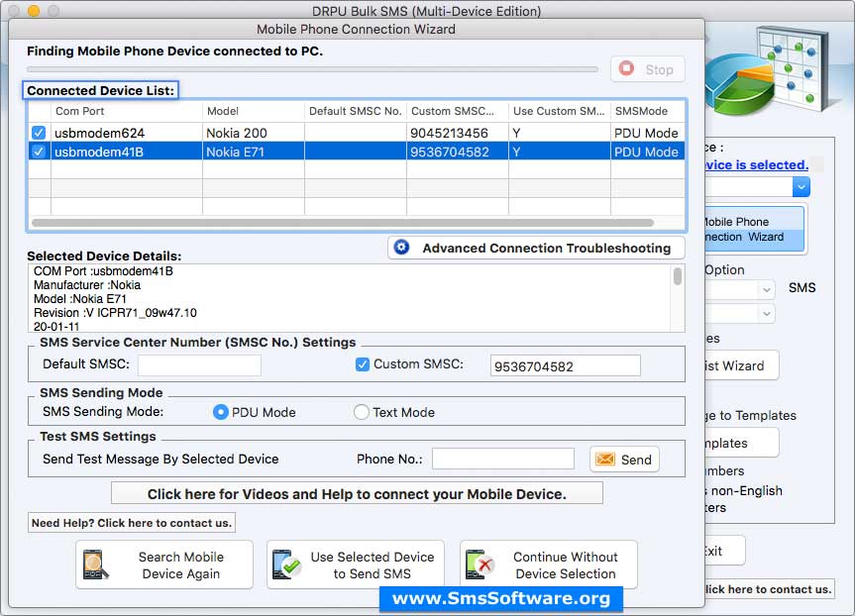This screenshot has height=616, width=855.
Task: Click the 9536704582 cell in device list
Action: pos(458,152)
